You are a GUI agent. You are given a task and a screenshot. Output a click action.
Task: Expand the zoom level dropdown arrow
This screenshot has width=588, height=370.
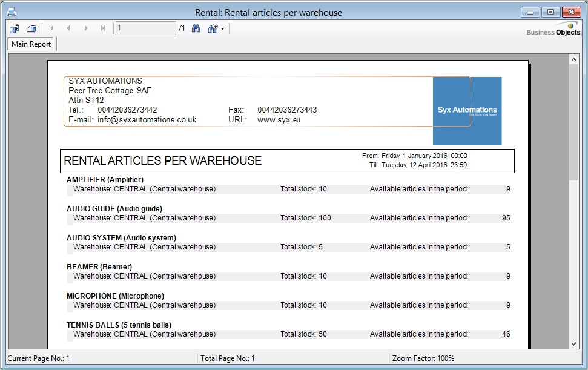[x=222, y=29]
